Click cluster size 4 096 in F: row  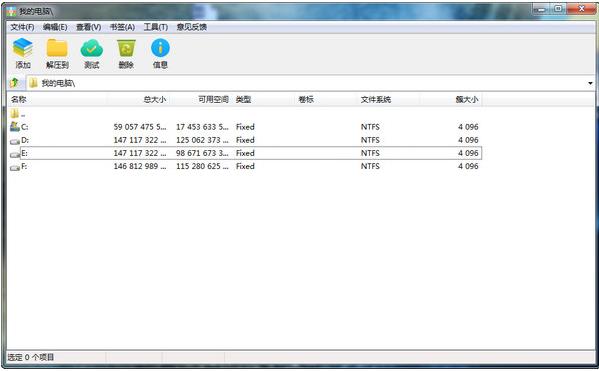(468, 166)
